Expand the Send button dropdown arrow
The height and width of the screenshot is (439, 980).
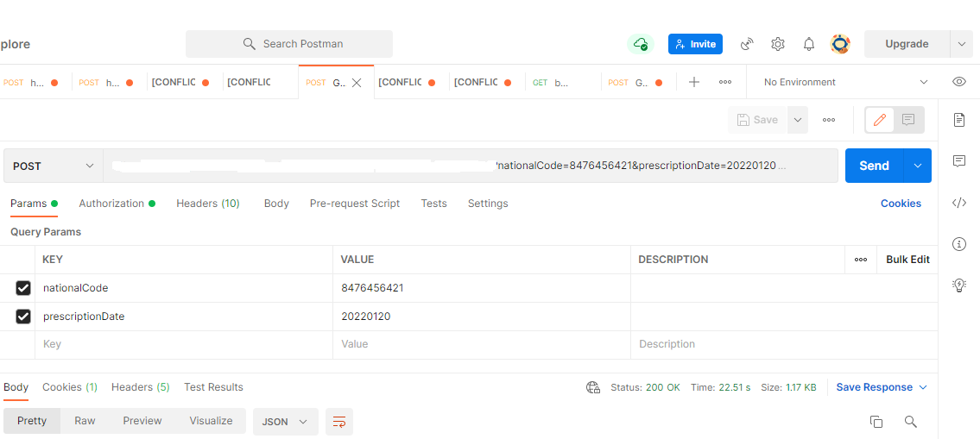918,166
